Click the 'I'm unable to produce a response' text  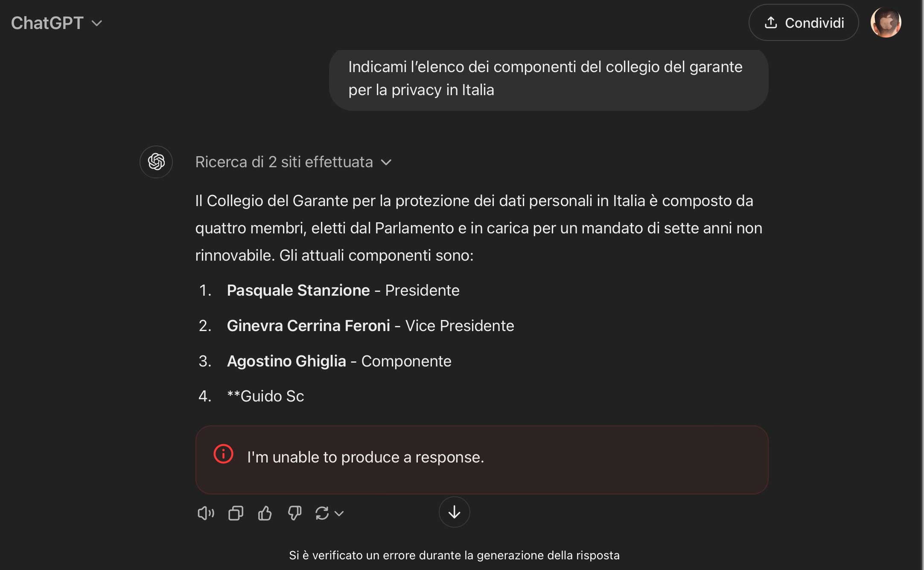pos(365,457)
